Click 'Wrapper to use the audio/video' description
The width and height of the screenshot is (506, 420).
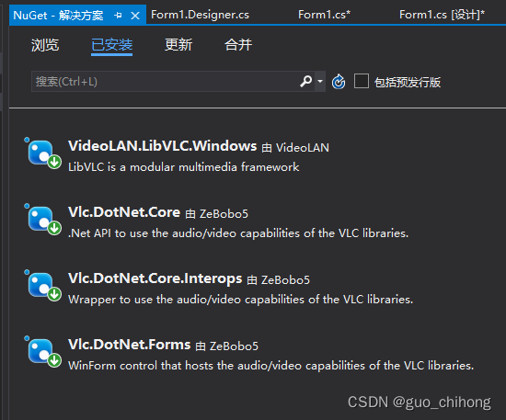pos(240,300)
